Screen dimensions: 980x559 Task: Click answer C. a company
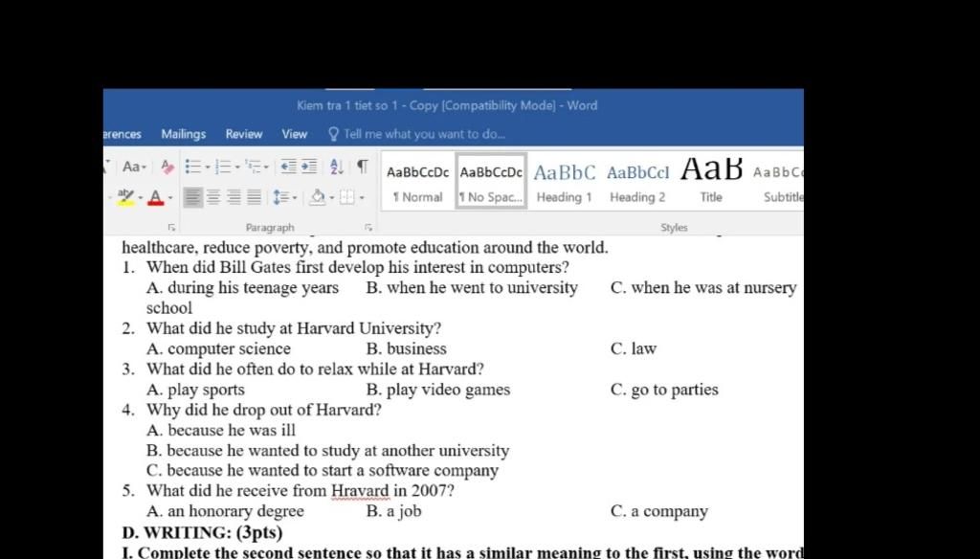click(x=659, y=511)
